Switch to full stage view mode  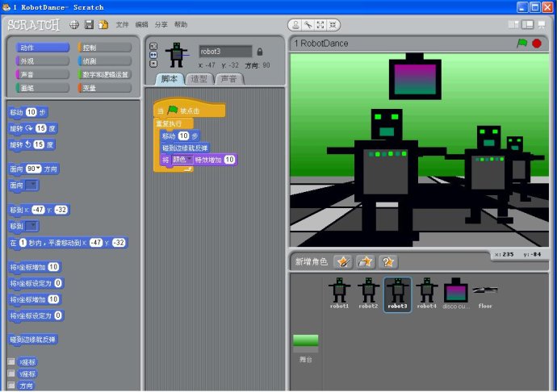coord(527,24)
